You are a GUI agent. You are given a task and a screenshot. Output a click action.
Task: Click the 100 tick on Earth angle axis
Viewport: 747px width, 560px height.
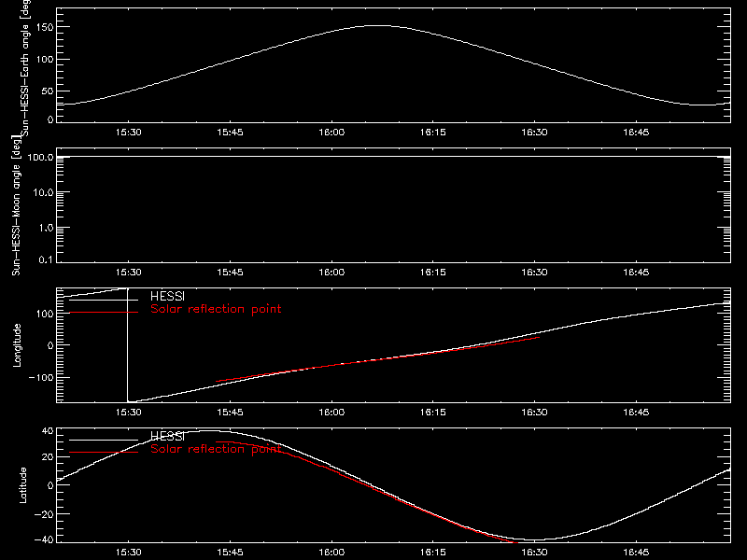click(45, 59)
